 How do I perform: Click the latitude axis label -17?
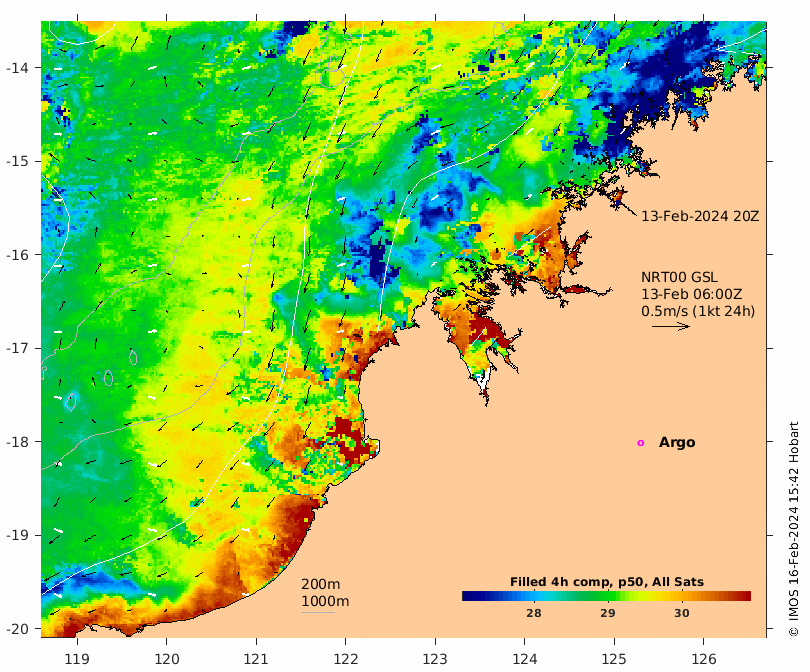coord(17,348)
